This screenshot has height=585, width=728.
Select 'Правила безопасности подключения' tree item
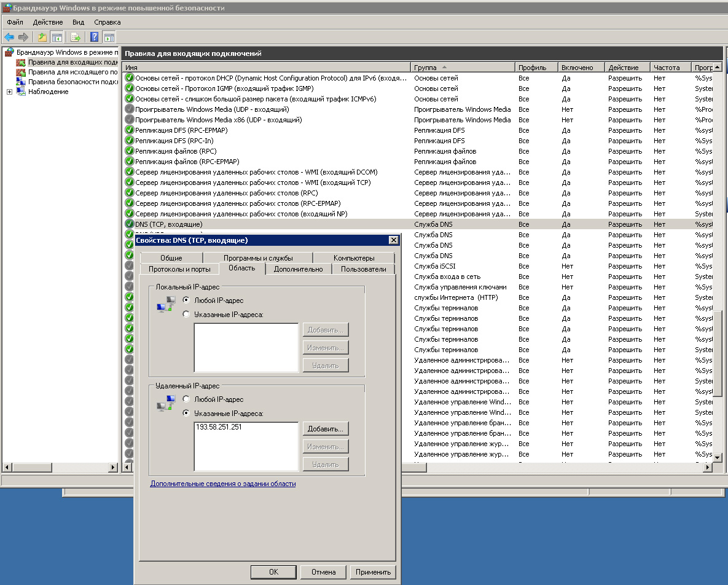click(x=73, y=82)
